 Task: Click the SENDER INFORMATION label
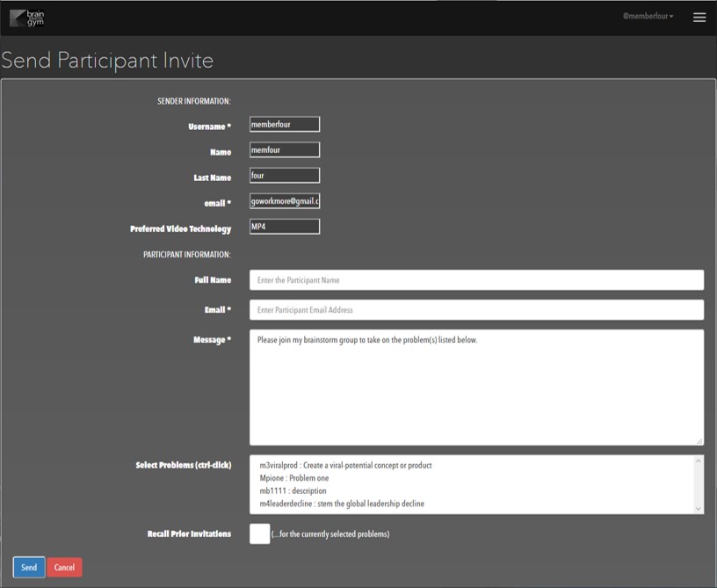coord(194,101)
